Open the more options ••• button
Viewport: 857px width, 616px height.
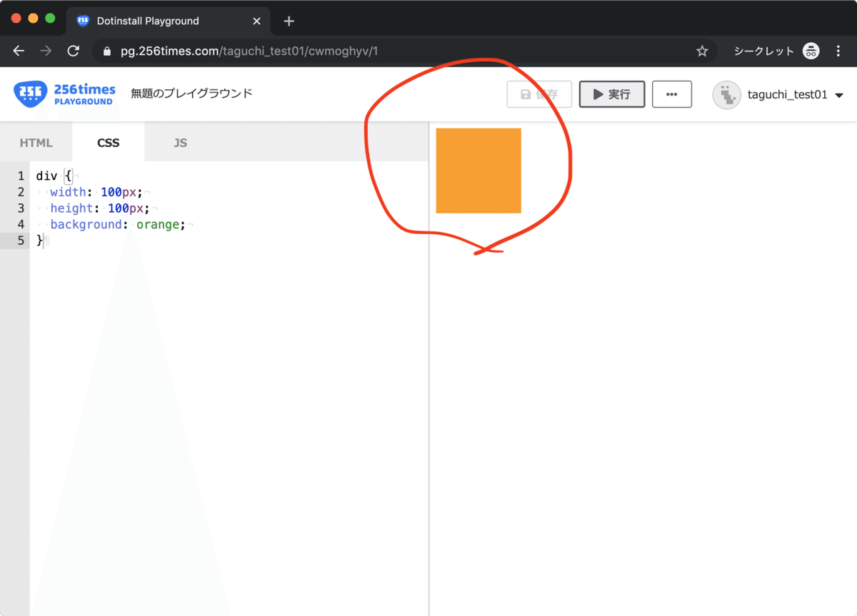672,94
